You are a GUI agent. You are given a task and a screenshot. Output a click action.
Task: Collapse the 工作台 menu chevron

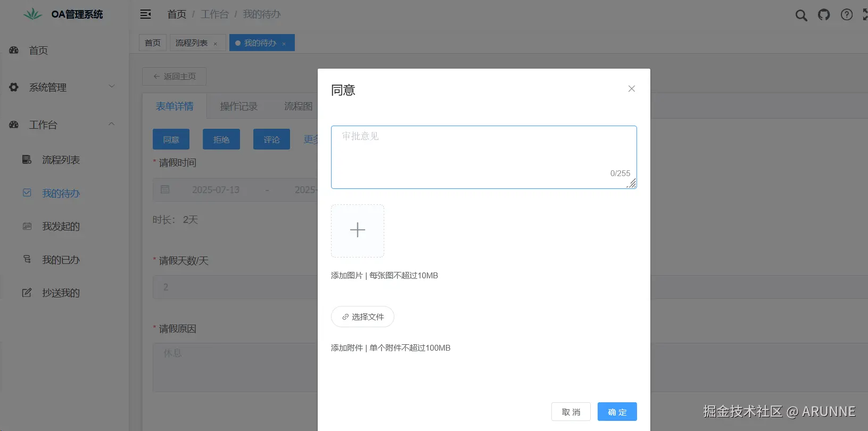112,124
